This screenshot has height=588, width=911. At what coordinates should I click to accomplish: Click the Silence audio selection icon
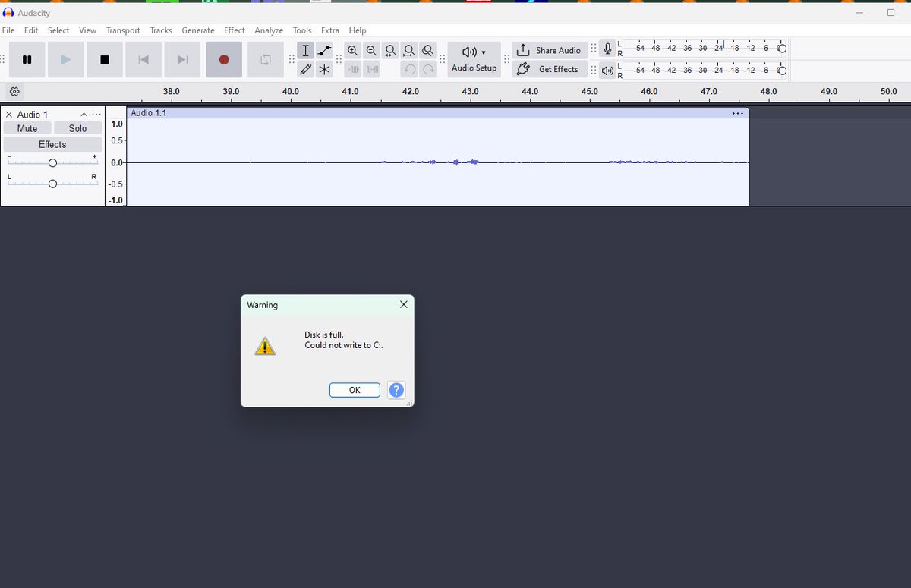tap(371, 69)
